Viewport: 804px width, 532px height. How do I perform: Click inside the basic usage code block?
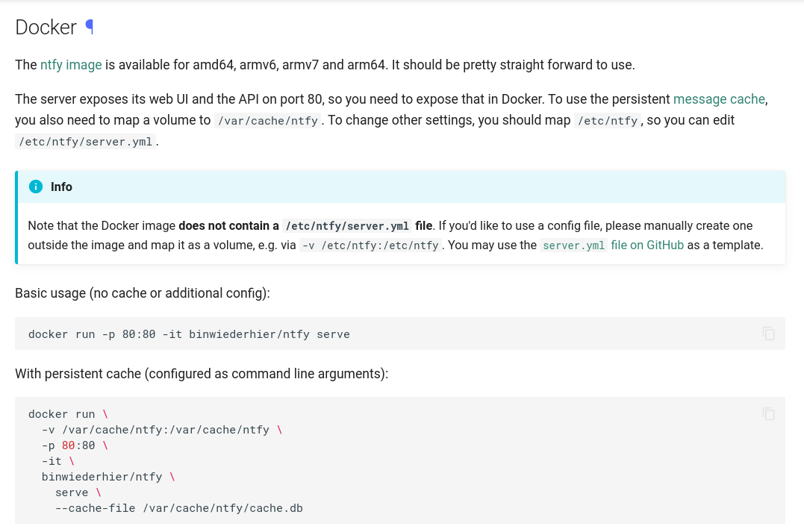[189, 334]
